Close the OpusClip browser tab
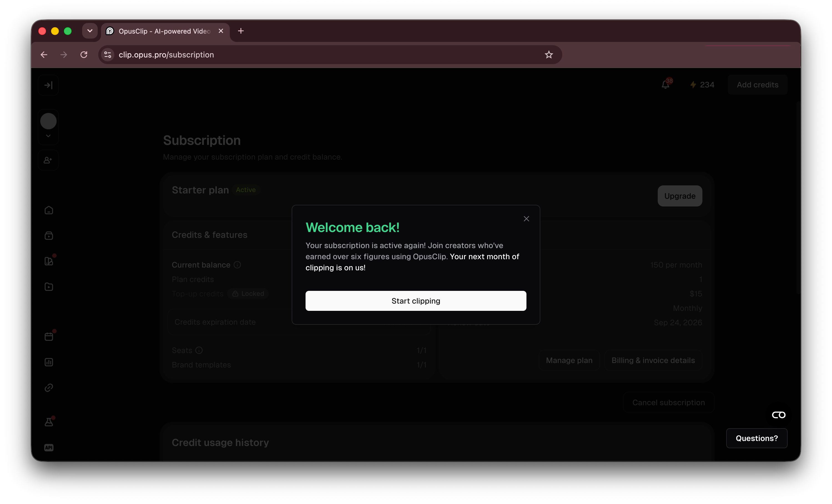 pos(221,31)
